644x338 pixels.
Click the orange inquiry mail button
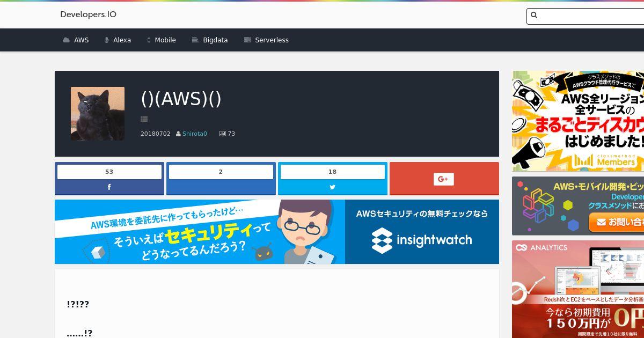(617, 222)
